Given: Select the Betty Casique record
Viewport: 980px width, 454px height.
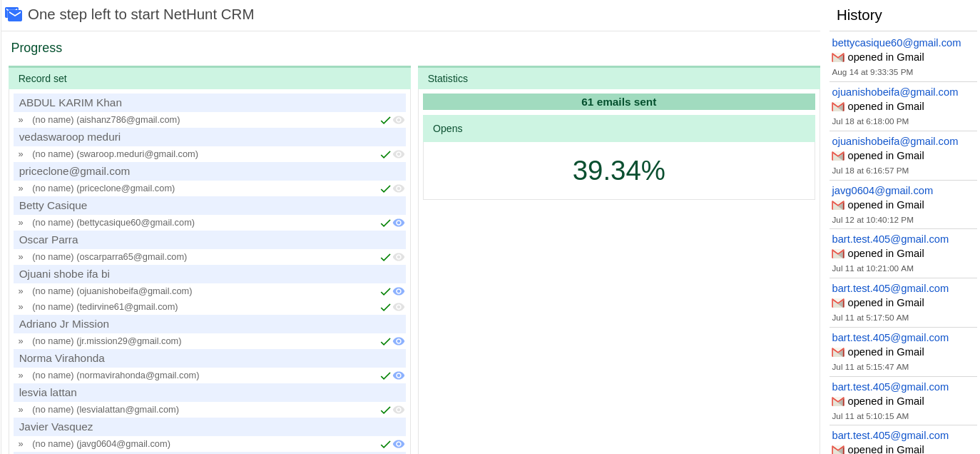Looking at the screenshot, I should coord(210,206).
